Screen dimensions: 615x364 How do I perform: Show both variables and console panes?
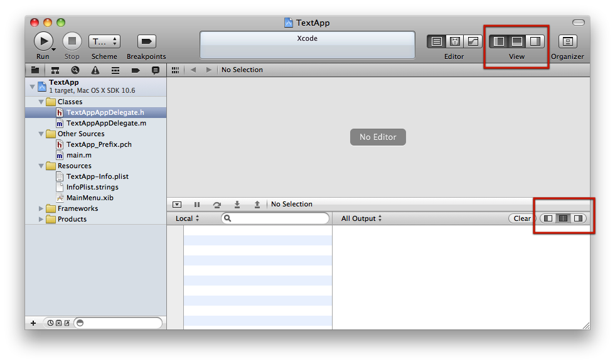[x=564, y=218]
